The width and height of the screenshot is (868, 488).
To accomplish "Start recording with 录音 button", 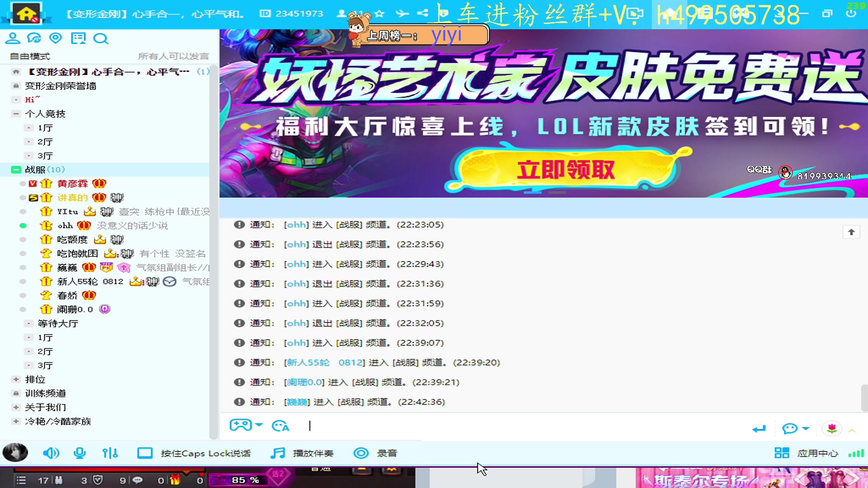I will pos(375,453).
